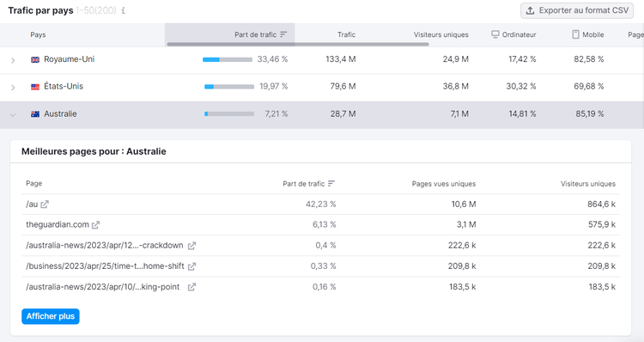Click the 79,6 M traffic value
The height and width of the screenshot is (342, 644).
pos(343,86)
